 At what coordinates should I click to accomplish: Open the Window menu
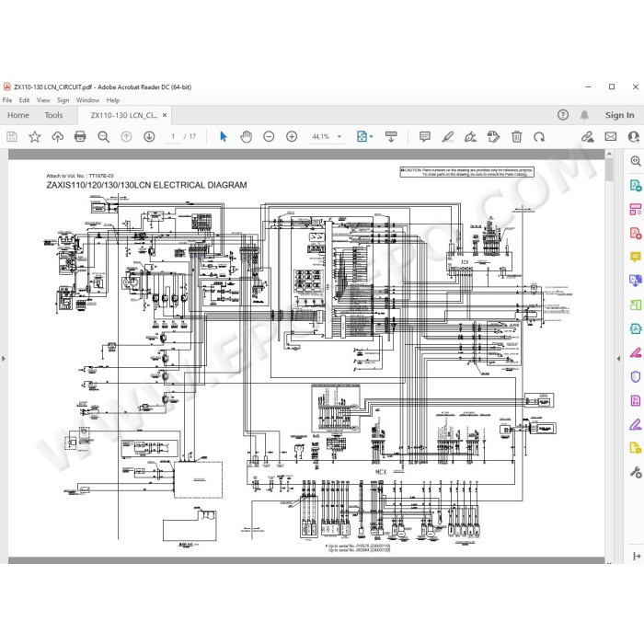pos(87,100)
